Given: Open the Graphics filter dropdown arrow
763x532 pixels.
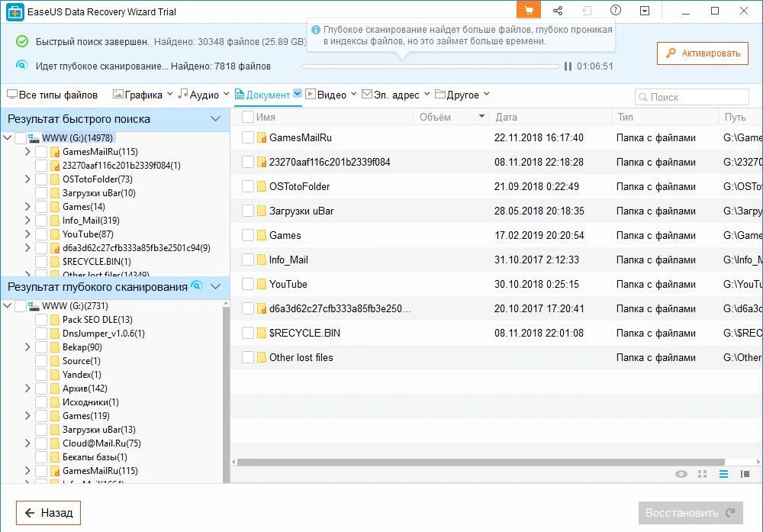Looking at the screenshot, I should (x=169, y=94).
